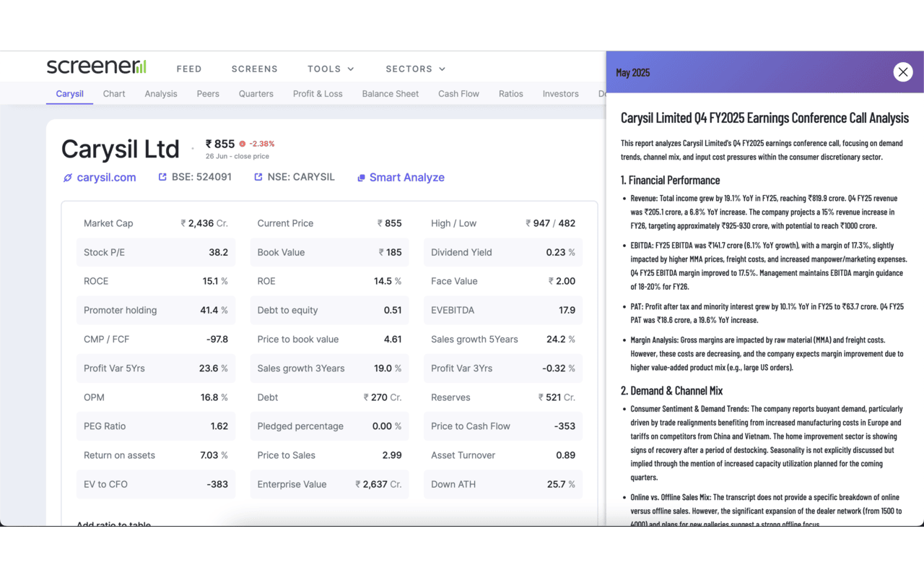Screen dimensions: 924x578
Task: Click the Down ATH value 25.7 %
Action: (x=561, y=484)
